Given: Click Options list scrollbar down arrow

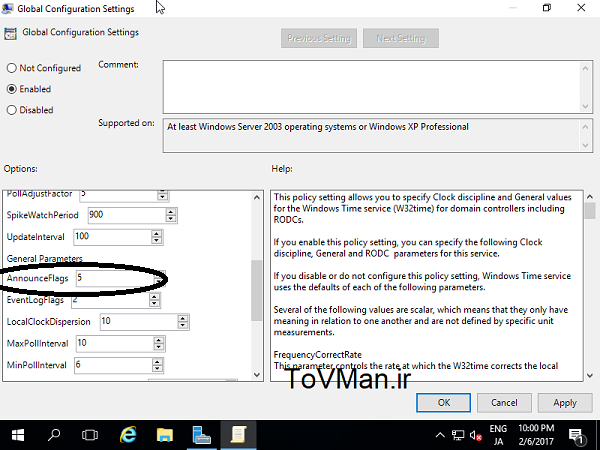Looking at the screenshot, I should click(257, 375).
